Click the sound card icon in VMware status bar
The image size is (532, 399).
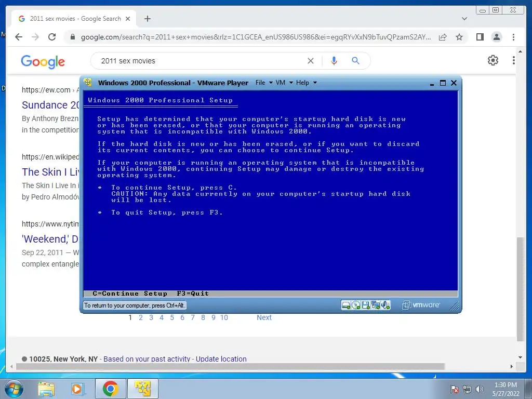tap(385, 305)
